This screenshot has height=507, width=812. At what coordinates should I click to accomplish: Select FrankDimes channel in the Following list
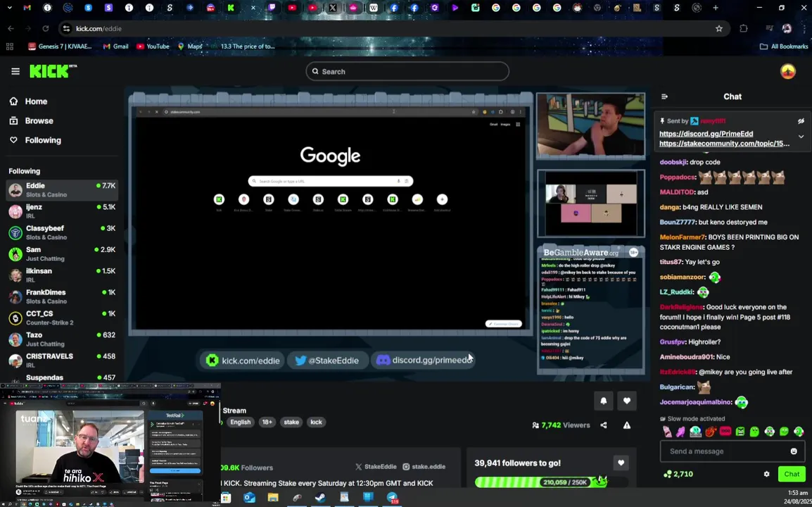coord(62,296)
